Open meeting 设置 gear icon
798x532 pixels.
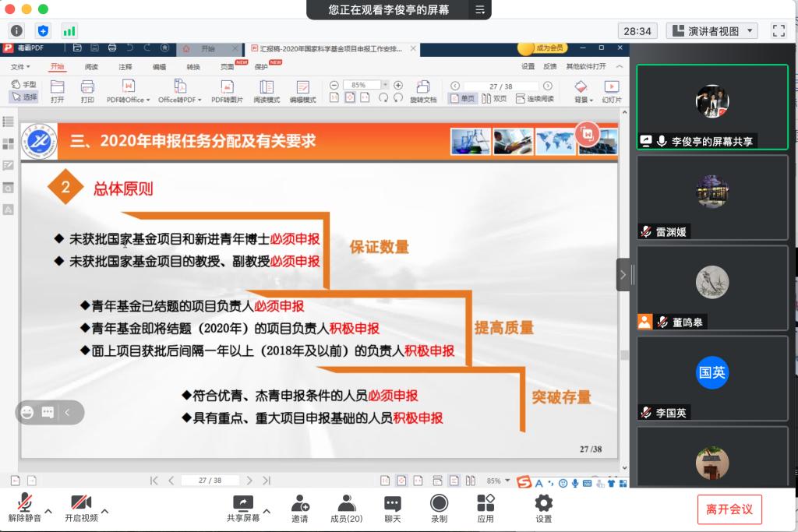click(543, 508)
